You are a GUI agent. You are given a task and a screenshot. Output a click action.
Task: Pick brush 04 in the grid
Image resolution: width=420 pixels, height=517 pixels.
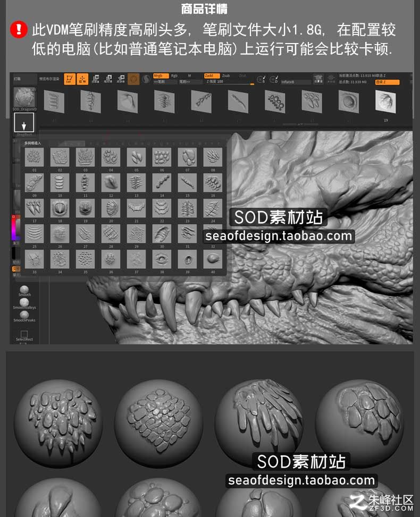(111, 157)
